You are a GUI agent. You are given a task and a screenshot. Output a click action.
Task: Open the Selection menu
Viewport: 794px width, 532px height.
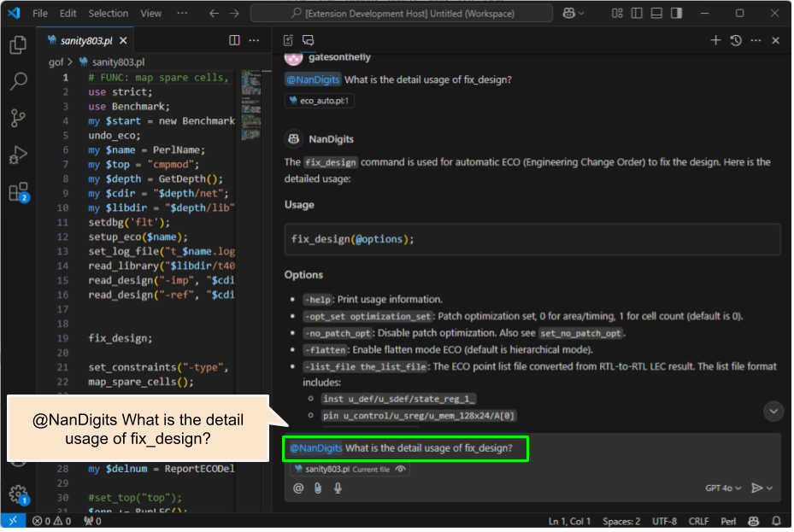[x=108, y=14]
